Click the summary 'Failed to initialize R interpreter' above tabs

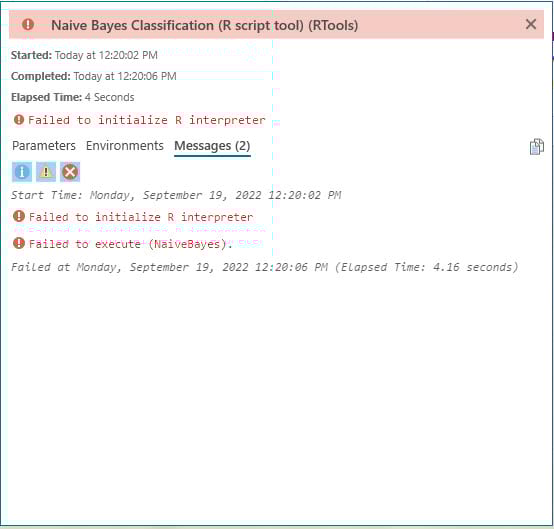pyautogui.click(x=147, y=120)
